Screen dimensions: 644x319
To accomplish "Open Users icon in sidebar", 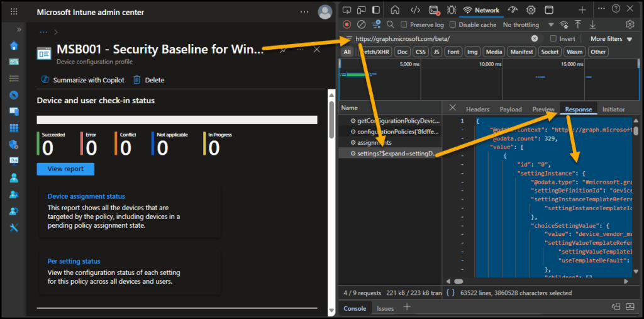I will tap(14, 177).
